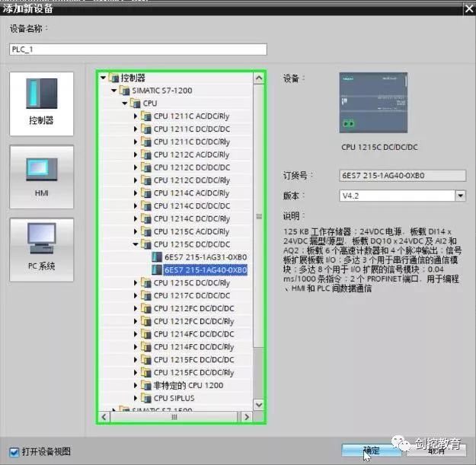Expand CPU 1214FC DC/DC/DC node

[x=136, y=334]
